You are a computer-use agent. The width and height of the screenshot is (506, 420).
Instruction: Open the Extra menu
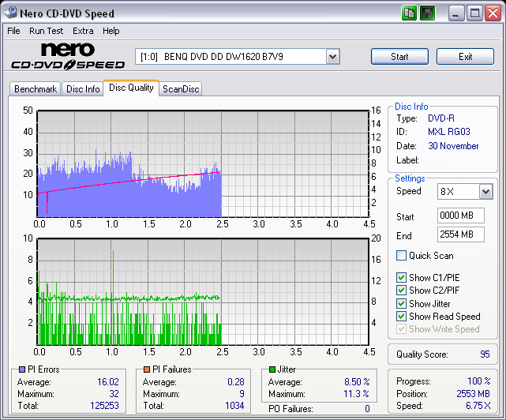pos(83,31)
